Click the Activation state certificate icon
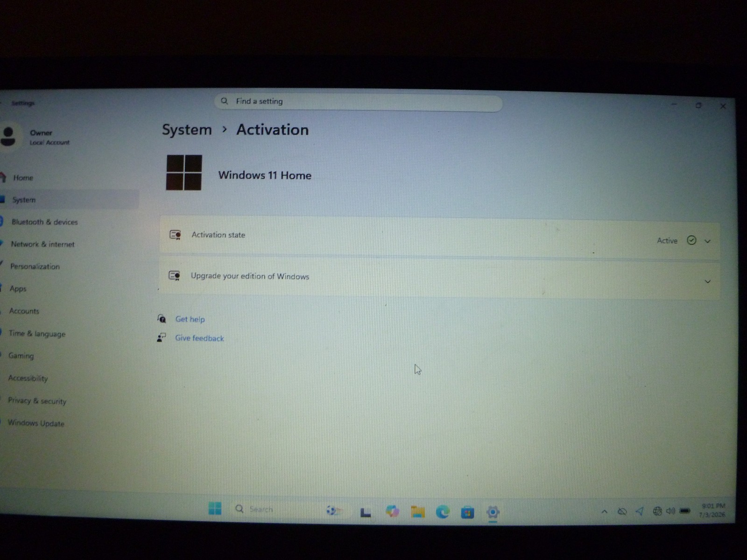Screen dimensions: 747x560 175,235
